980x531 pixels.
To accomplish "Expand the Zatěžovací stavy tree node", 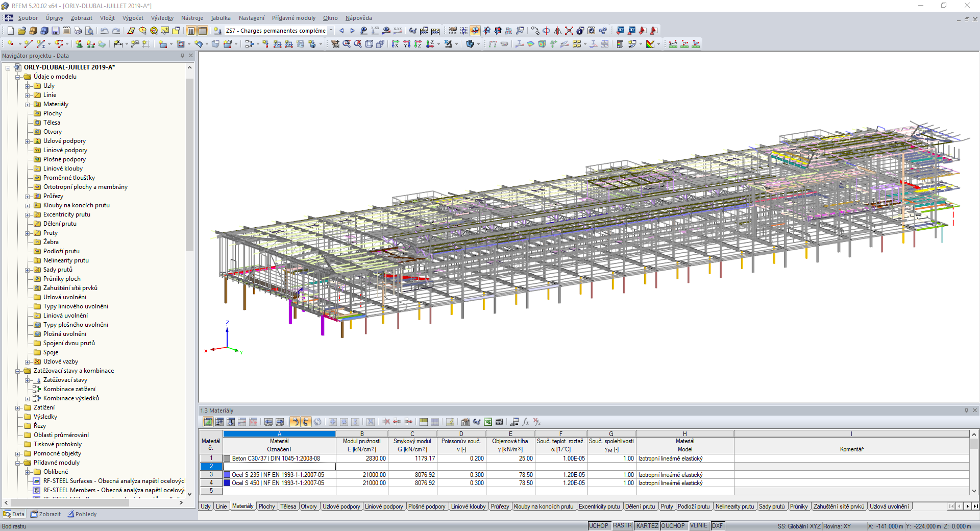I will click(x=28, y=380).
